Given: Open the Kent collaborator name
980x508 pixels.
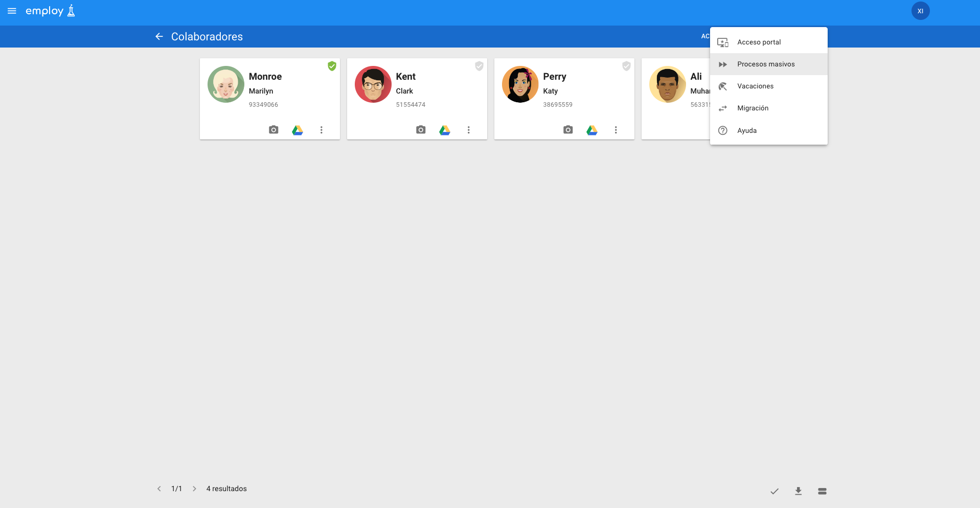Looking at the screenshot, I should 406,76.
